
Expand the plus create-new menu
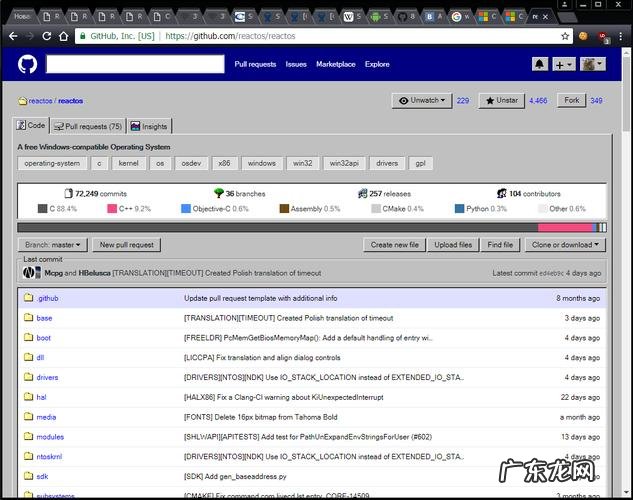[564, 64]
